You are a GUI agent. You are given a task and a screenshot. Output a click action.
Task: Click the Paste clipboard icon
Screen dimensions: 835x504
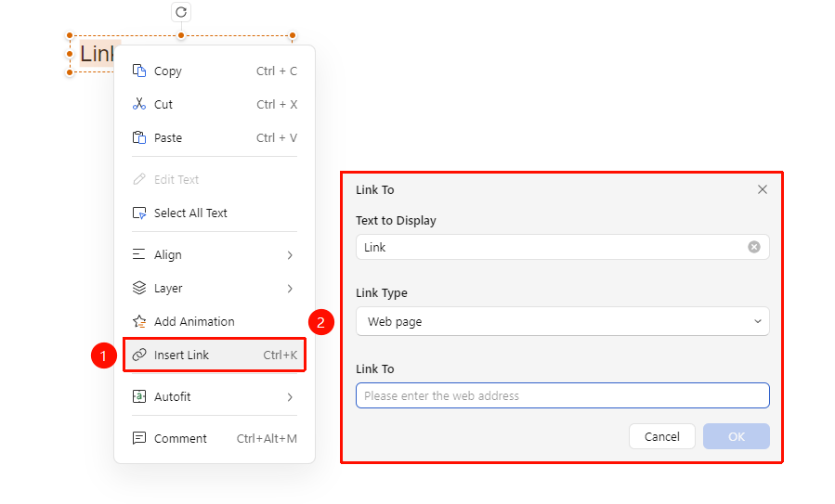click(x=139, y=137)
